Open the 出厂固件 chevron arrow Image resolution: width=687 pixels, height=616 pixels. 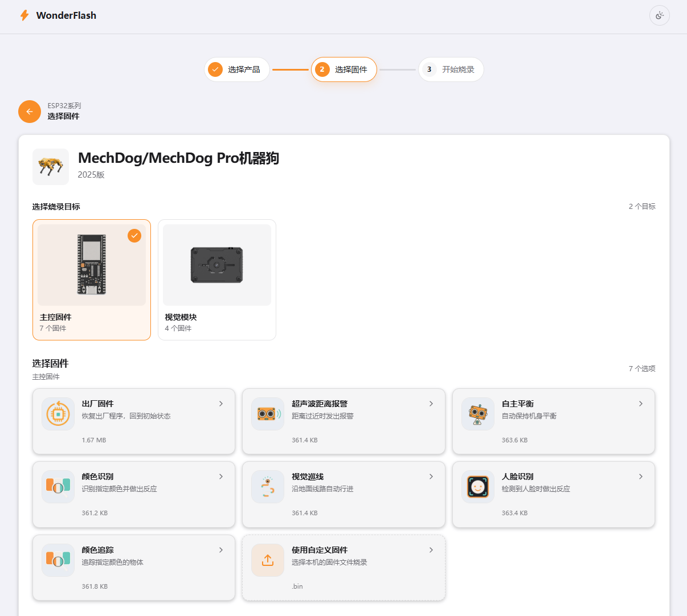pyautogui.click(x=221, y=404)
